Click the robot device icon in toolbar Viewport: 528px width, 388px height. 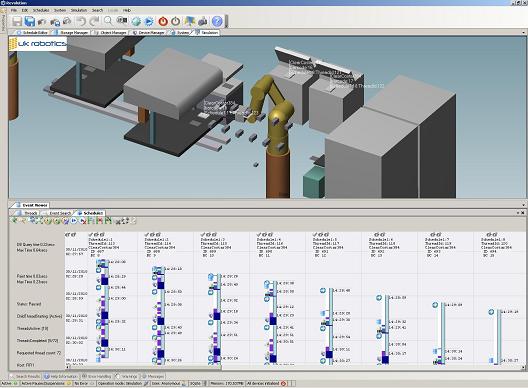coord(203,22)
